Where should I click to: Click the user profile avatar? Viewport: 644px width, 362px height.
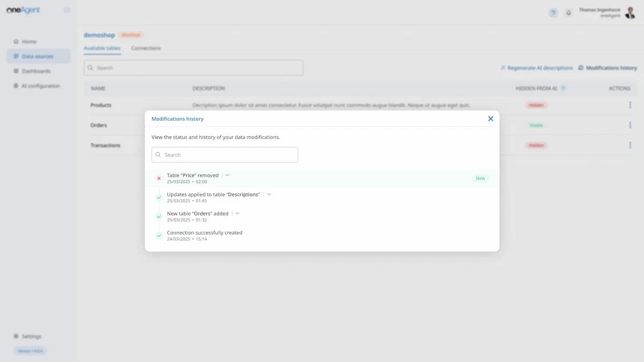click(x=630, y=13)
